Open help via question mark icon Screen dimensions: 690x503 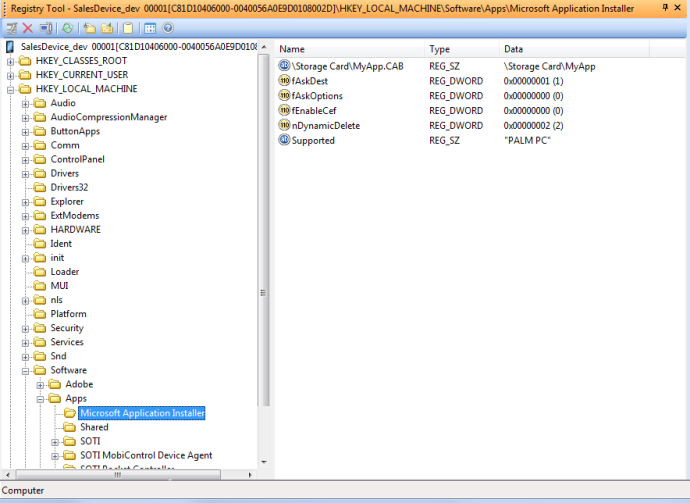click(168, 29)
